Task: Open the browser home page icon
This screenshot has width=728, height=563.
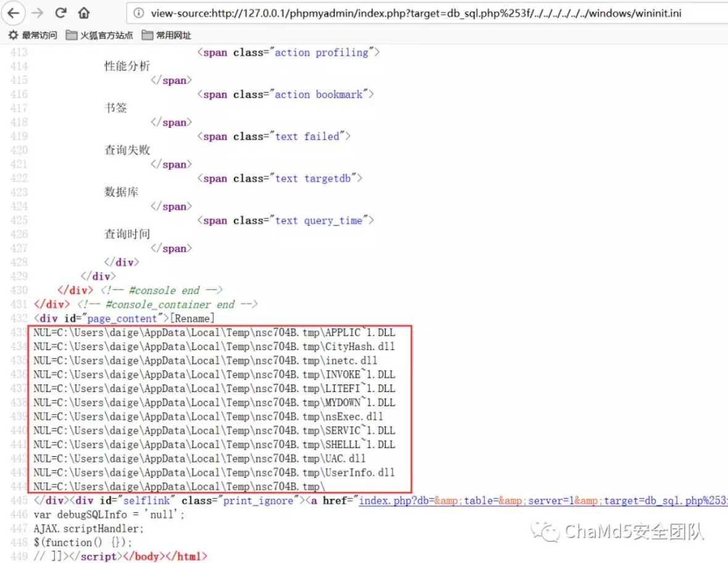Action: pyautogui.click(x=84, y=12)
